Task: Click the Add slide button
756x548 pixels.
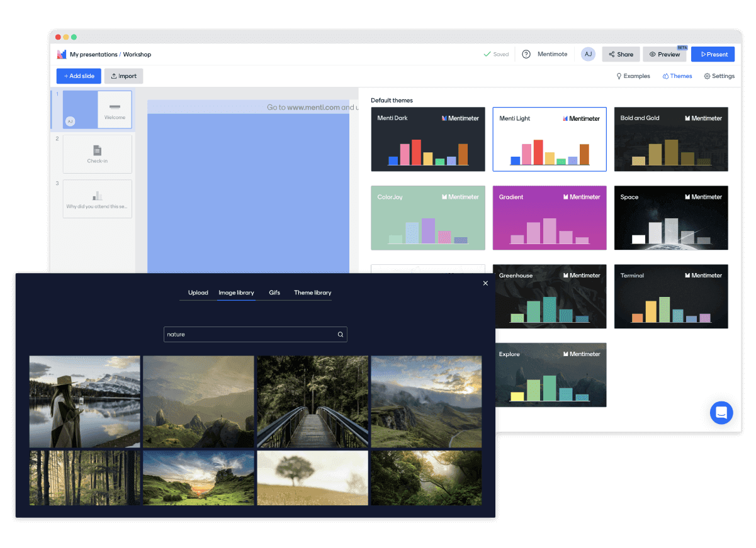Action: click(x=79, y=76)
